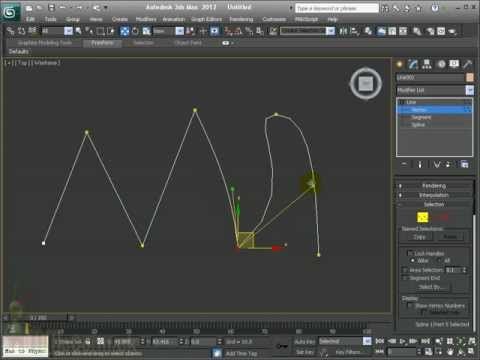480x360 pixels.
Task: Click the Select By button
Action: 430,287
